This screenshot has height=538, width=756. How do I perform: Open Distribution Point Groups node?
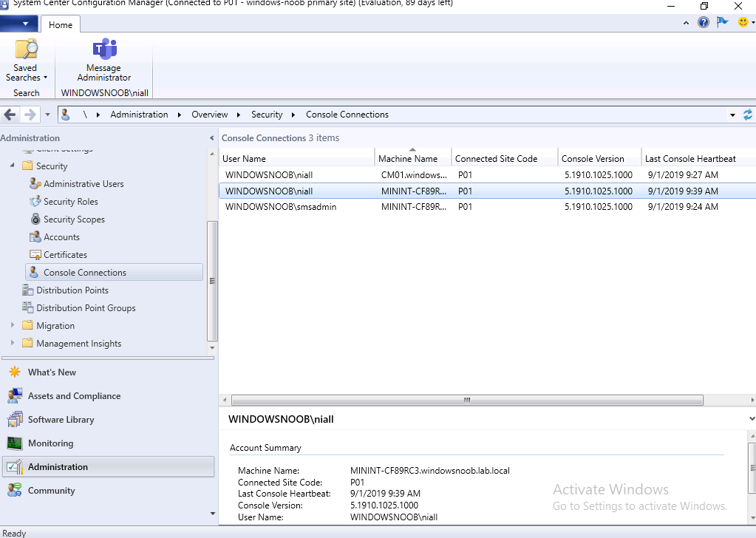point(86,308)
